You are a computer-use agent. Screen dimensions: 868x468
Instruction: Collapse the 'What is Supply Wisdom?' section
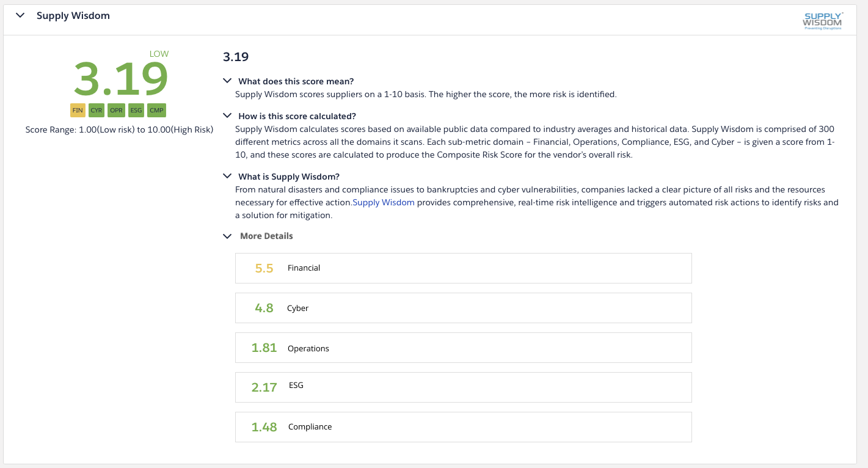click(227, 176)
